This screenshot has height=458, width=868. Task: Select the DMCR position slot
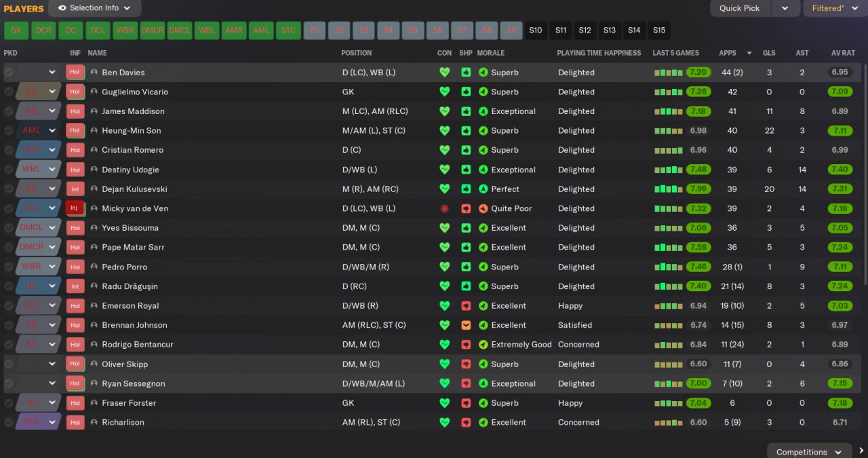pyautogui.click(x=153, y=31)
